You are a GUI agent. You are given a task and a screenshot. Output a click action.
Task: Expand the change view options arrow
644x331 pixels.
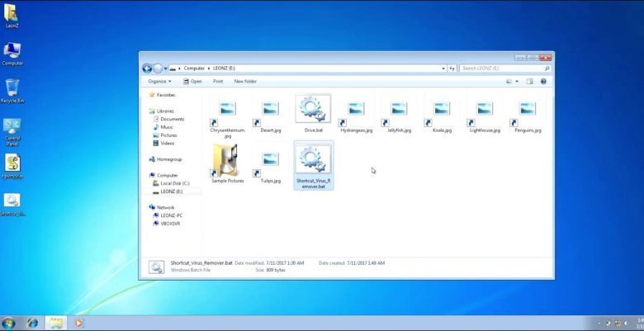pyautogui.click(x=517, y=82)
